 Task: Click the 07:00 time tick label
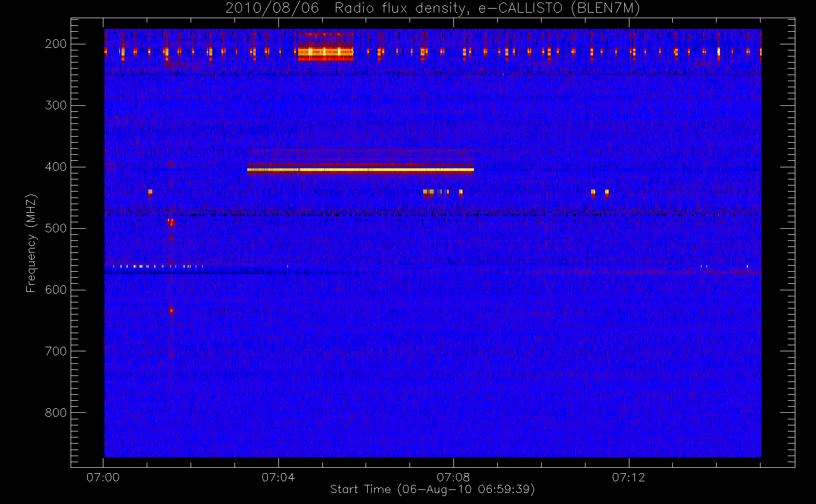click(103, 477)
